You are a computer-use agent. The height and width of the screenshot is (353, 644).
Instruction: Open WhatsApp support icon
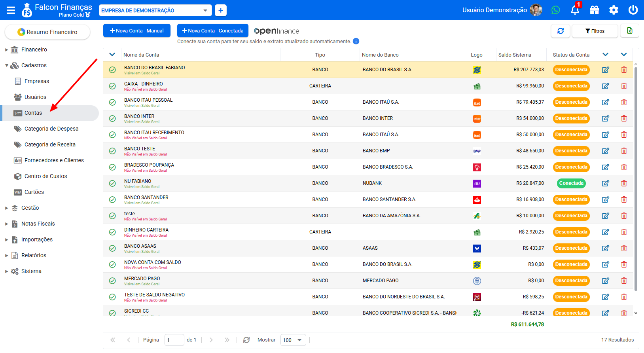coord(556,10)
